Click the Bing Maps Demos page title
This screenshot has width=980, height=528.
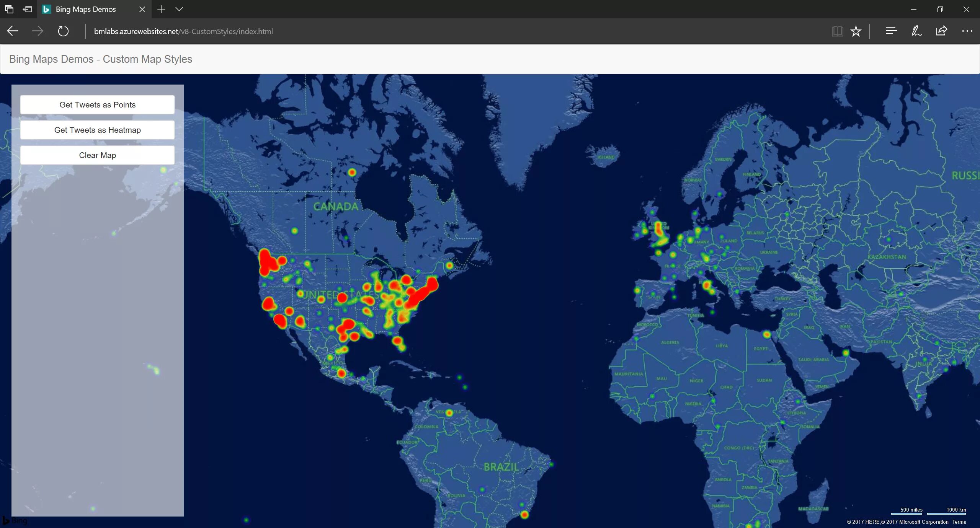click(101, 59)
